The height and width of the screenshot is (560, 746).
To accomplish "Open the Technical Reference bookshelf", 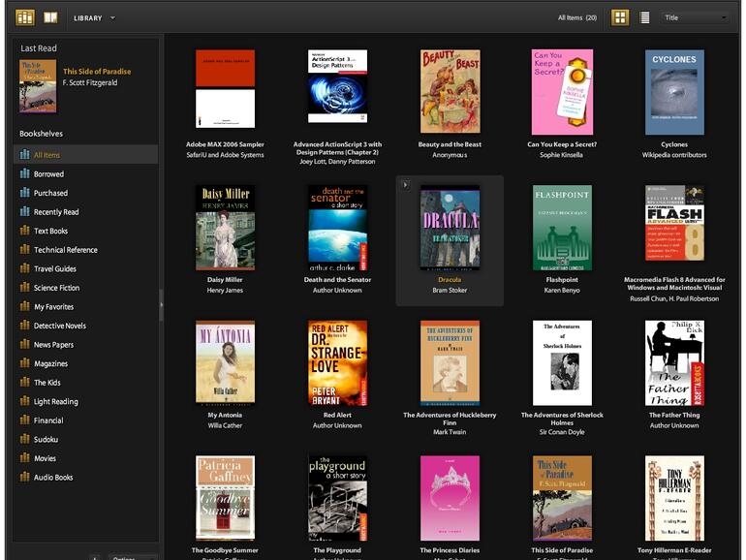I will click(x=65, y=250).
